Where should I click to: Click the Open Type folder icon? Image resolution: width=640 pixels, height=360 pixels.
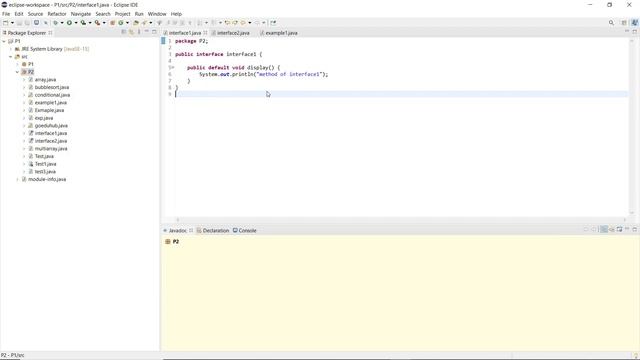(136, 23)
